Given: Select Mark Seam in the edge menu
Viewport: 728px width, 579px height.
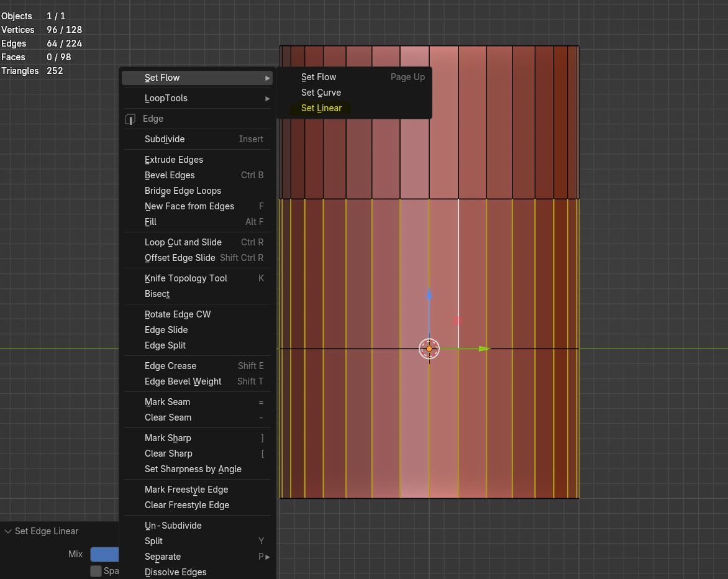Looking at the screenshot, I should coord(167,402).
